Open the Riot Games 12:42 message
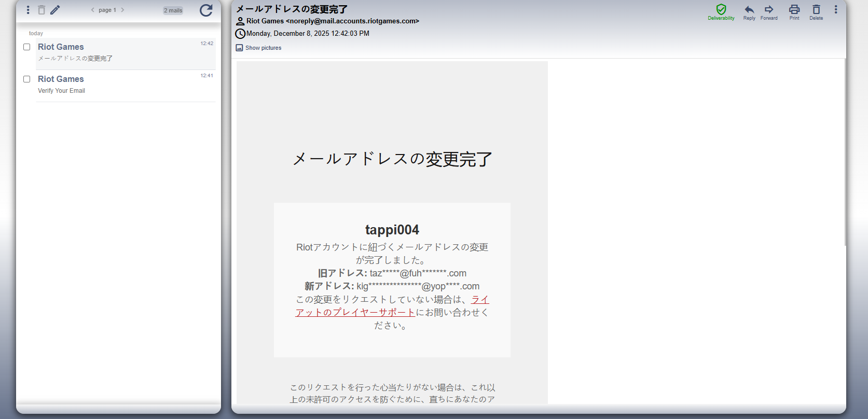Viewport: 868px width, 419px height. pyautogui.click(x=126, y=53)
